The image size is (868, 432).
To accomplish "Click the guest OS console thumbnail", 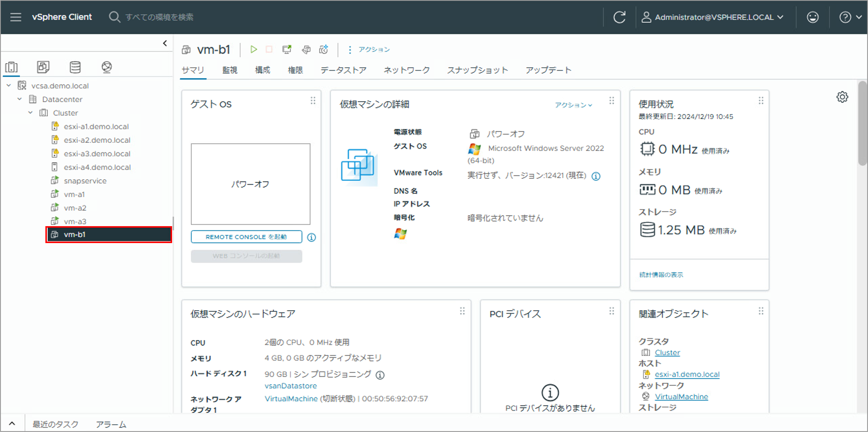I will [250, 184].
